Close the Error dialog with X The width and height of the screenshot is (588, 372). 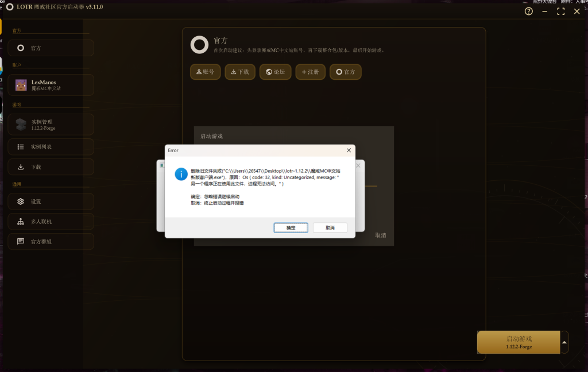[349, 150]
